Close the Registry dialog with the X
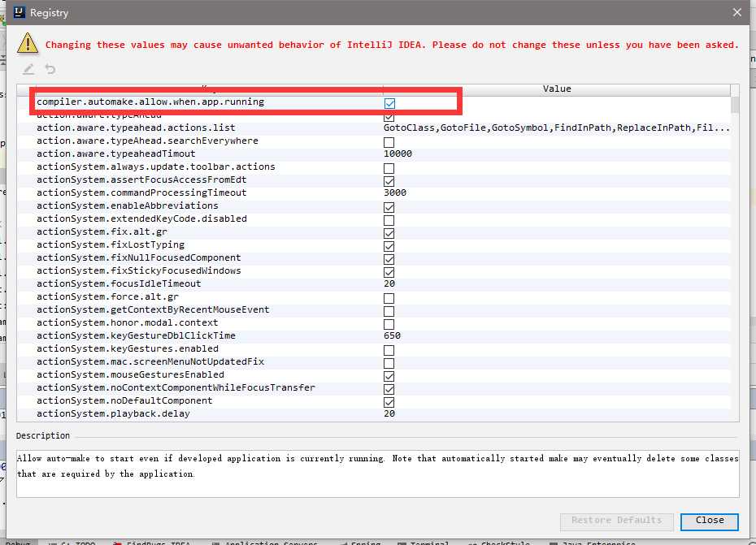The width and height of the screenshot is (756, 545). (736, 12)
